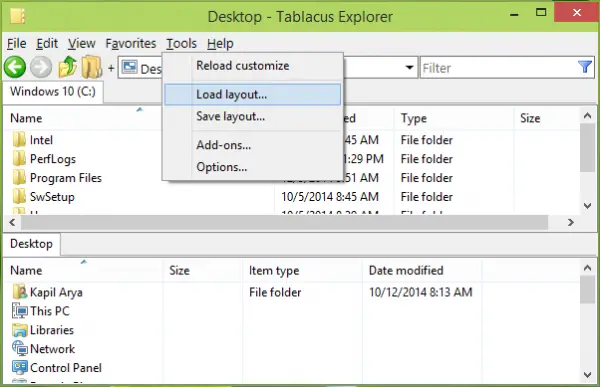Switch to the Desktop tab
Image resolution: width=600 pixels, height=387 pixels.
pos(31,244)
